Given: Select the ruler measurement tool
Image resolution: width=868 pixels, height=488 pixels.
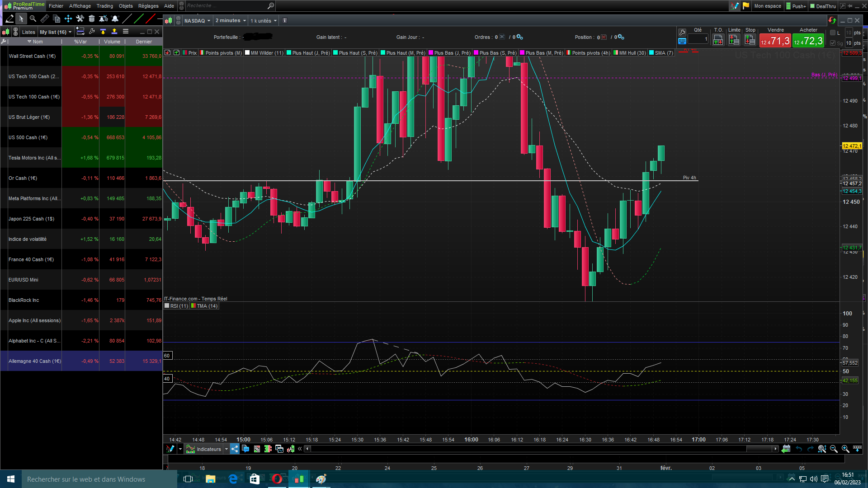Looking at the screenshot, I should click(44, 19).
